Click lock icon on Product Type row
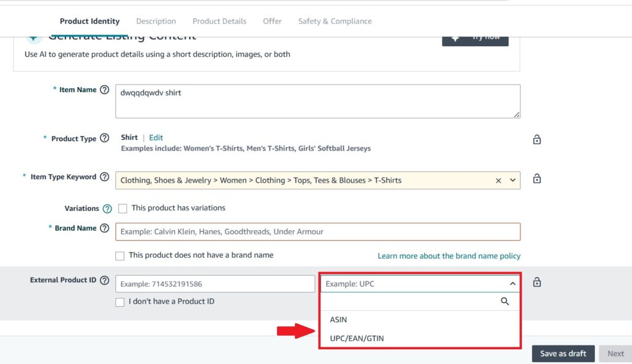This screenshot has height=364, width=632. [536, 139]
